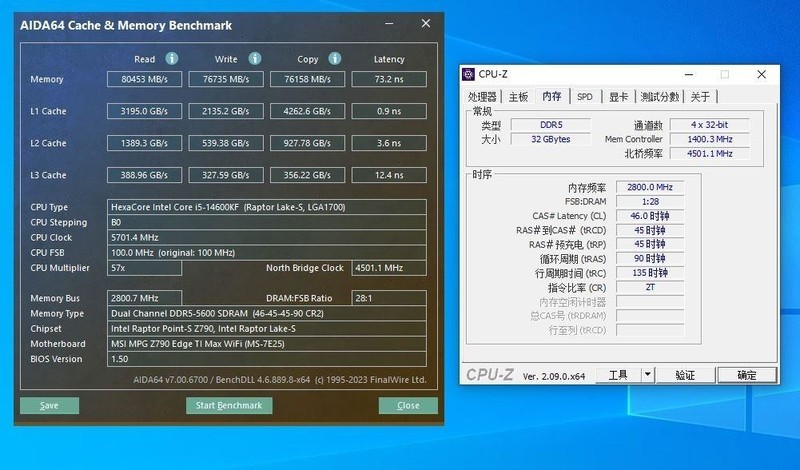Image resolution: width=800 pixels, height=470 pixels.
Task: Minimize the CPU-Z window
Action: pyautogui.click(x=689, y=75)
